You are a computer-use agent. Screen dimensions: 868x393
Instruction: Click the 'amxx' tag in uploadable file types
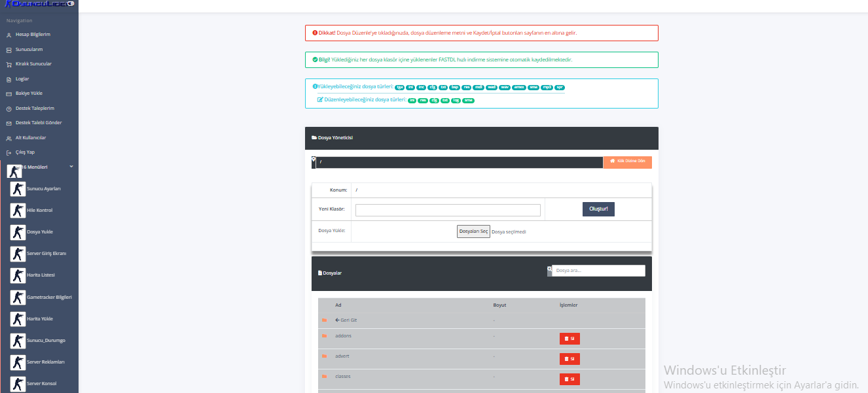(x=519, y=87)
